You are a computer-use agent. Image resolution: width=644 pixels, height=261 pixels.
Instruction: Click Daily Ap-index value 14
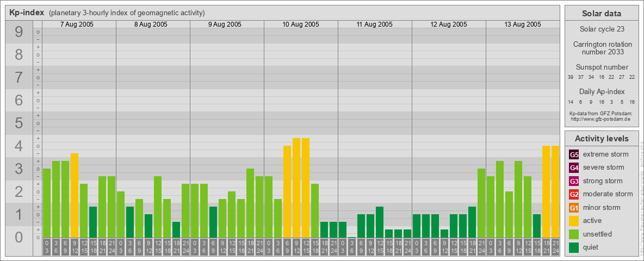pyautogui.click(x=571, y=102)
